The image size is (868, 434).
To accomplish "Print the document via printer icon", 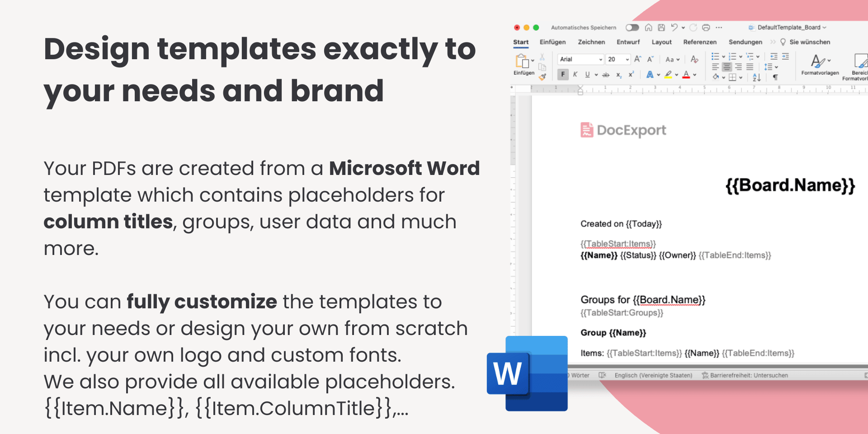I will [706, 28].
